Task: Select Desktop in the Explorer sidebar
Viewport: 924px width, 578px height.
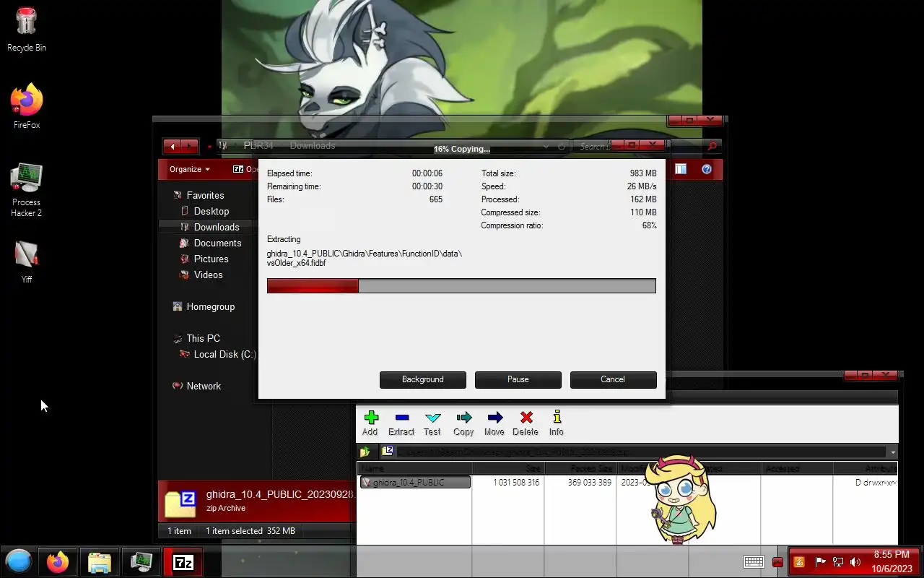Action: coord(211,211)
